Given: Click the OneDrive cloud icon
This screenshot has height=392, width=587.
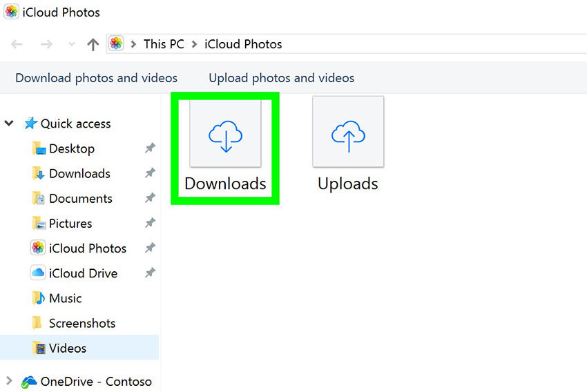Looking at the screenshot, I should [28, 382].
